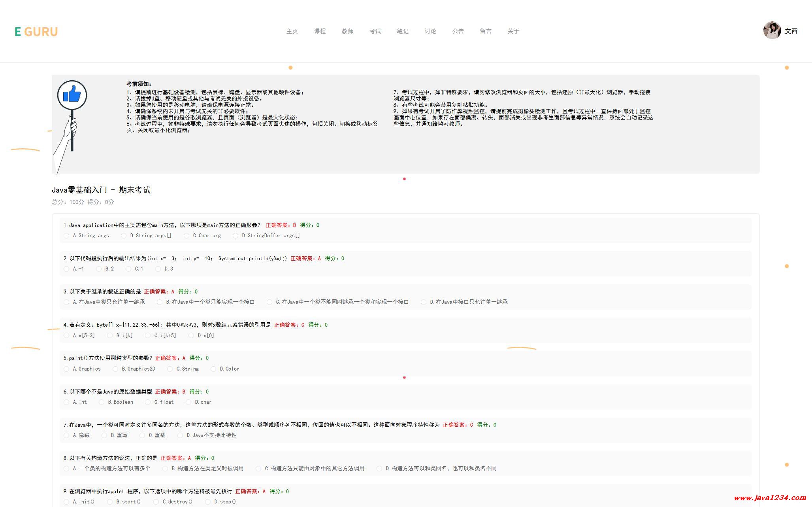Image resolution: width=812 pixels, height=507 pixels.
Task: Open the 教师 navigation link
Action: coord(347,31)
